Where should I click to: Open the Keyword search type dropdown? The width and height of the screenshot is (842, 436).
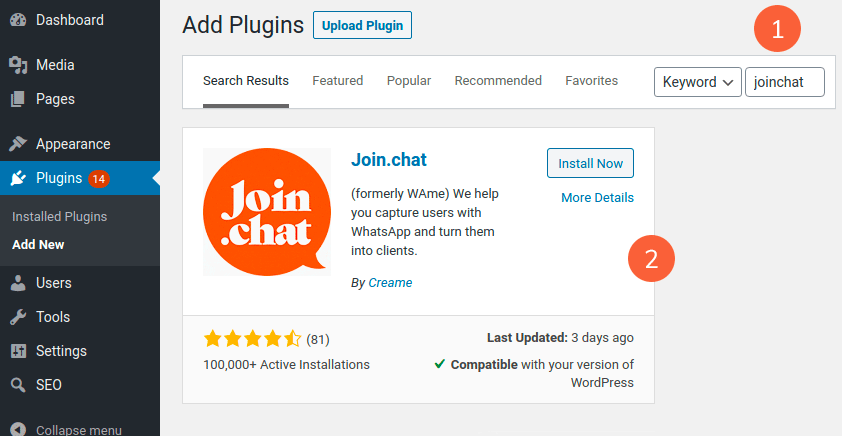point(697,82)
